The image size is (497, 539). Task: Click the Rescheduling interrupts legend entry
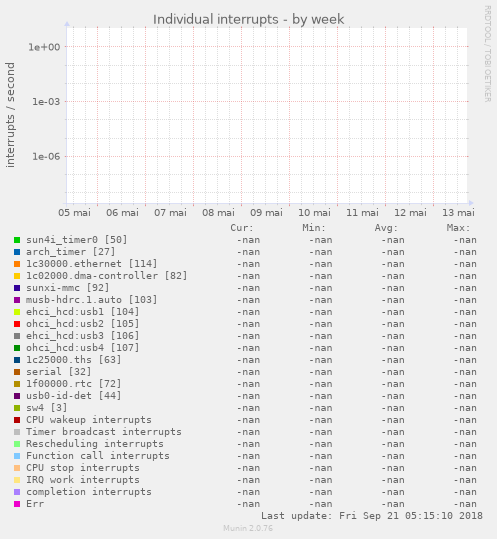pyautogui.click(x=95, y=444)
